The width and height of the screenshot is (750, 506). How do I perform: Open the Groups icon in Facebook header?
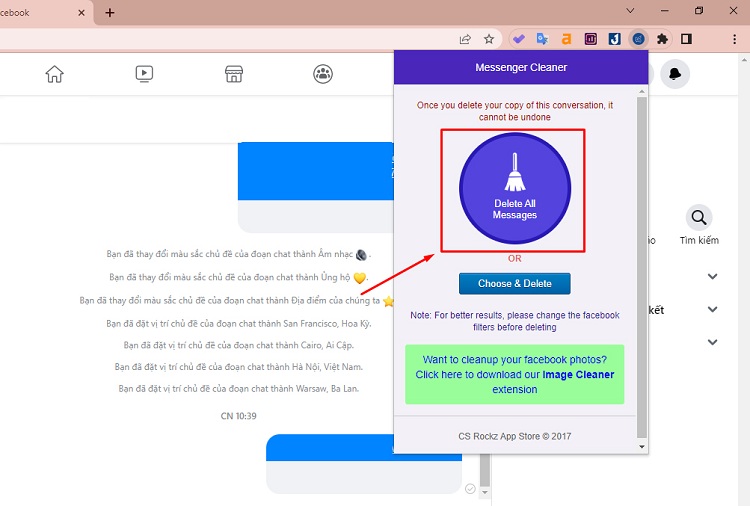click(323, 74)
